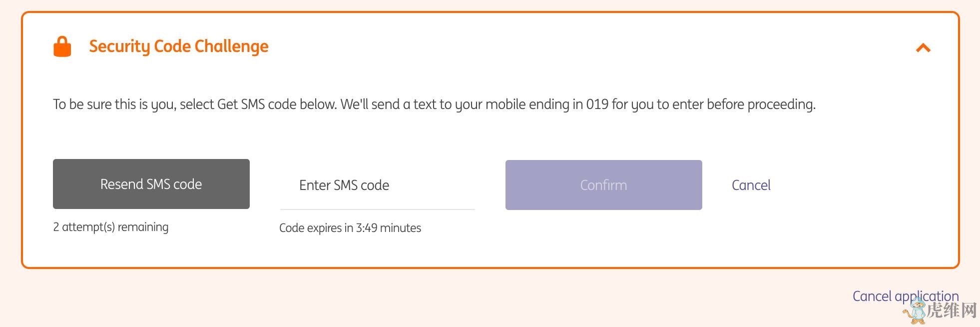
Task: Click the Security Code Challenge heading
Action: [x=178, y=46]
